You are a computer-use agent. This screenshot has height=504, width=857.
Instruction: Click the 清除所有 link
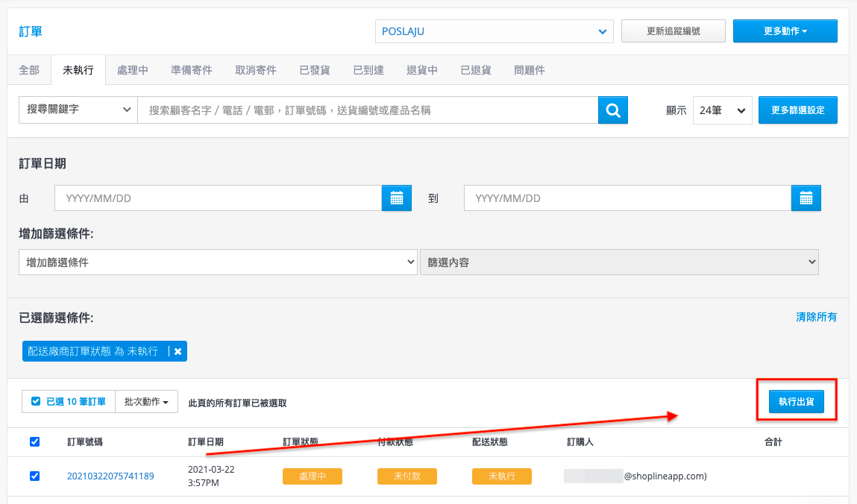point(816,318)
